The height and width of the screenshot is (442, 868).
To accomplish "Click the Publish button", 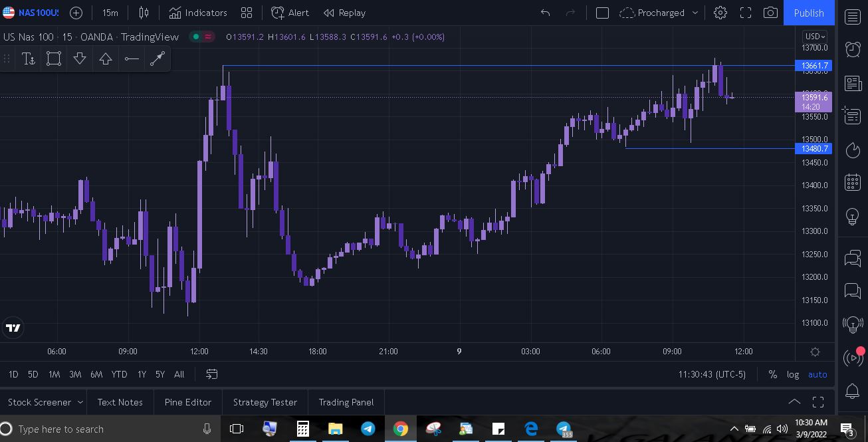I will pos(809,13).
